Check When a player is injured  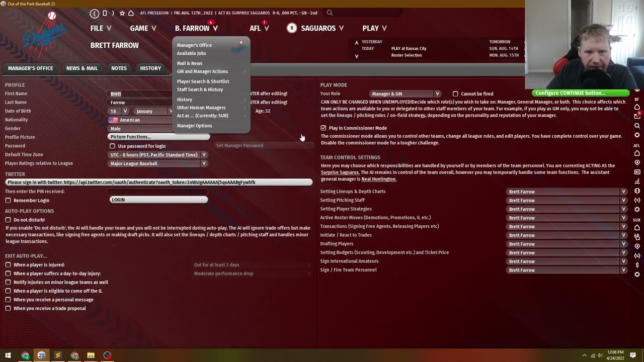click(x=8, y=265)
